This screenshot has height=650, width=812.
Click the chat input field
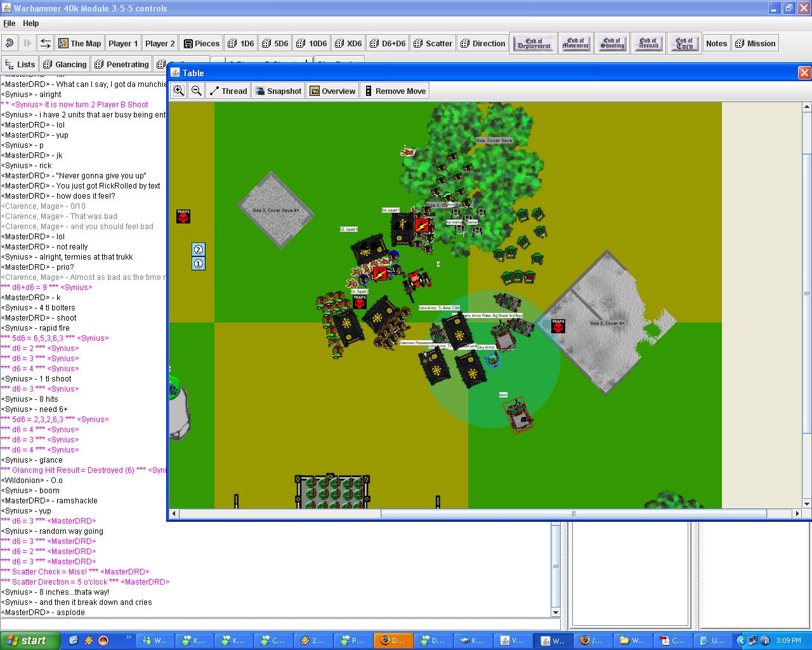click(x=280, y=623)
